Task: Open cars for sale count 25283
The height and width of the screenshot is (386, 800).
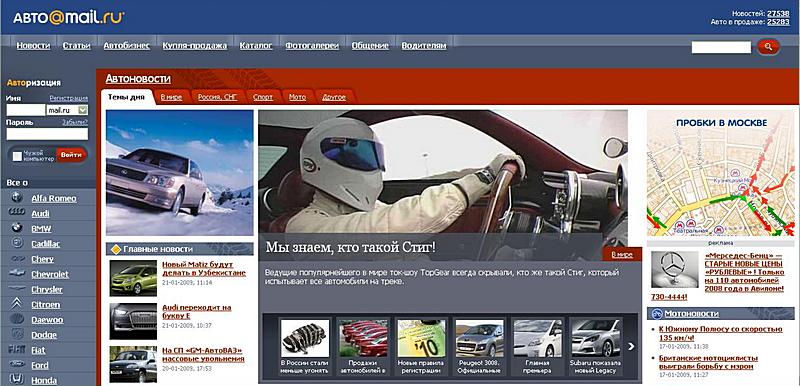Action: 778,22
